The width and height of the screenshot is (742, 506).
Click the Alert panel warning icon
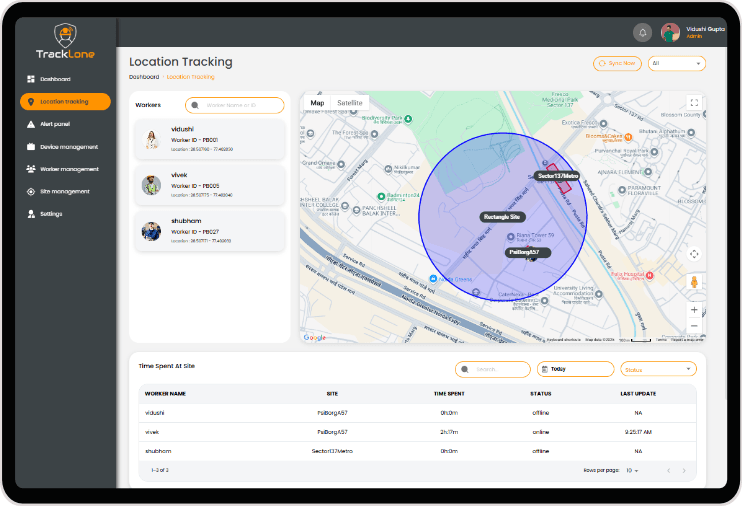coord(31,124)
